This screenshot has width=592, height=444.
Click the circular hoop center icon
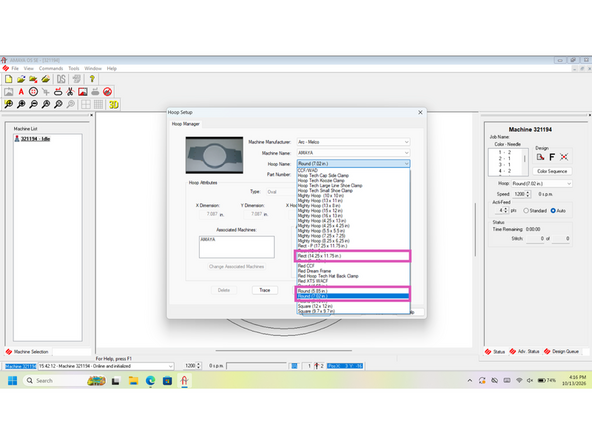pyautogui.click(x=33, y=92)
